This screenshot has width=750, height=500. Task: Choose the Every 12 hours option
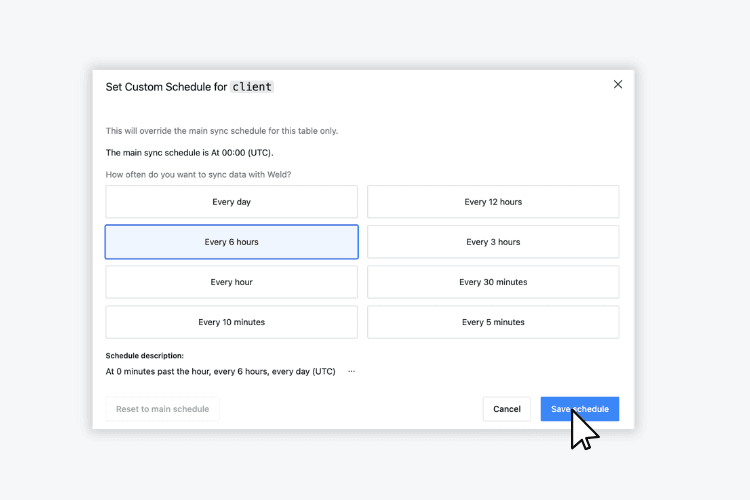[x=493, y=202]
